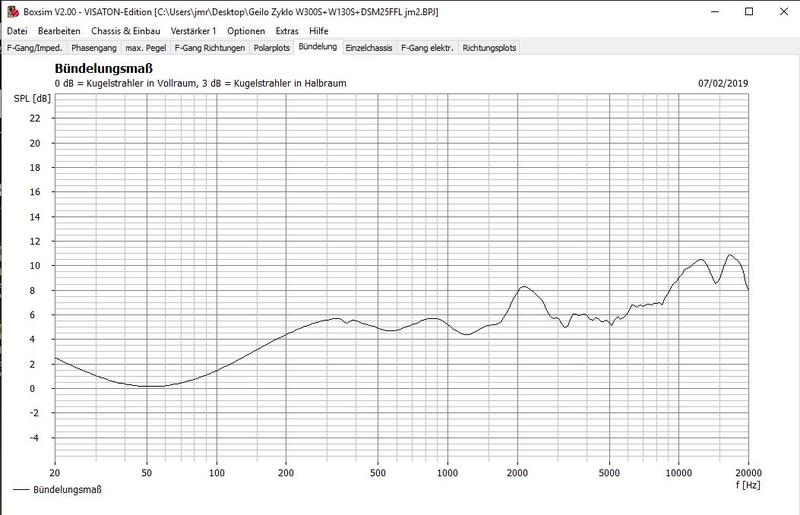
Task: Switch to the max. Pegel tab
Action: tap(146, 47)
